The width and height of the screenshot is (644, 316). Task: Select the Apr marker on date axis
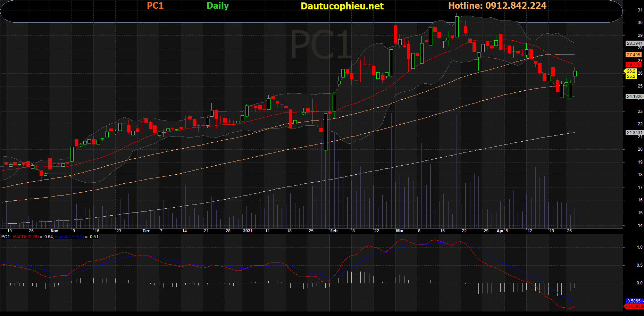tap(500, 231)
